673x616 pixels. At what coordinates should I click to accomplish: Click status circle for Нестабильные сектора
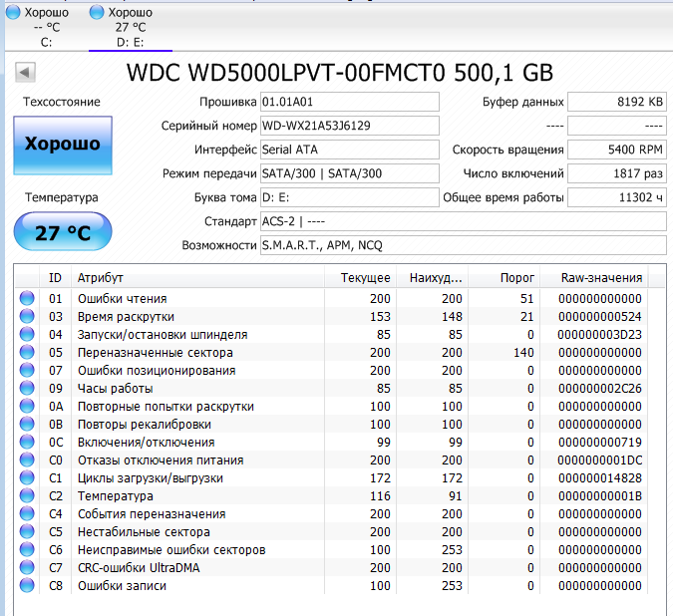(x=27, y=531)
